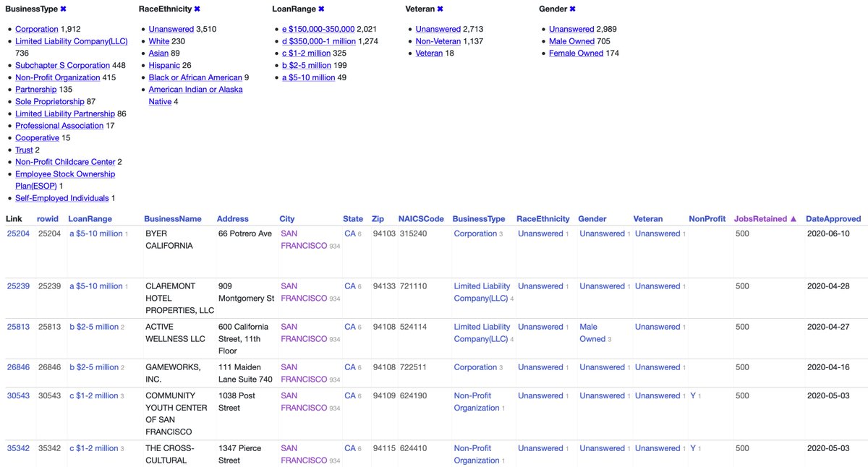This screenshot has height=467, width=868.
Task: Sort table by BusinessName column
Action: point(173,218)
